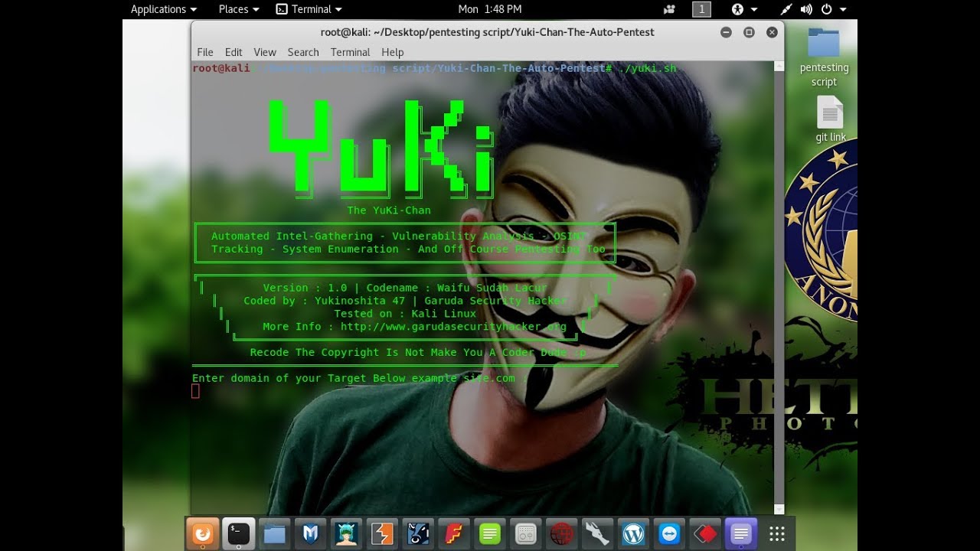
Task: Open the git link desktop file
Action: (830, 119)
